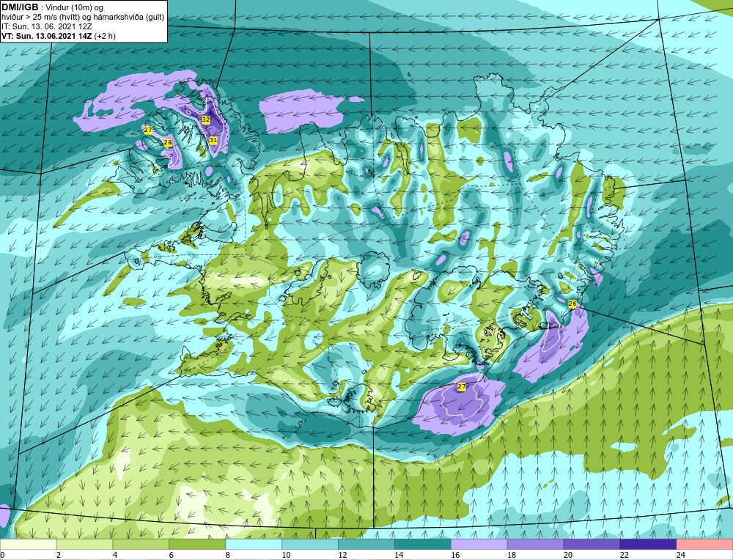
Task: Click legend scale number 10
Action: [x=286, y=556]
